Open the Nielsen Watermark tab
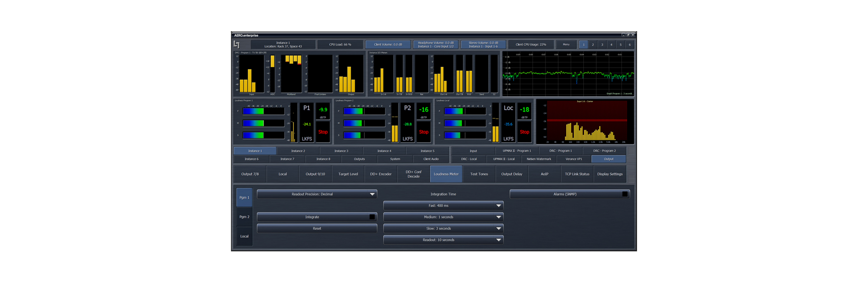This screenshot has width=868, height=282. click(539, 159)
